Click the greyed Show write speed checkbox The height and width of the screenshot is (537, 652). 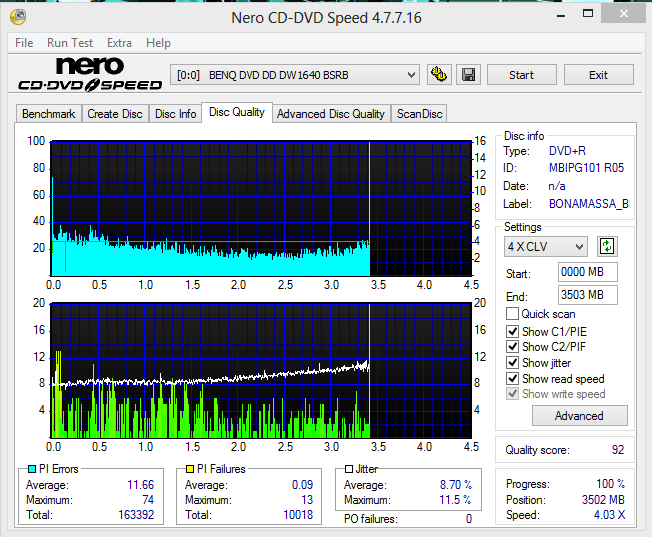pyautogui.click(x=512, y=393)
